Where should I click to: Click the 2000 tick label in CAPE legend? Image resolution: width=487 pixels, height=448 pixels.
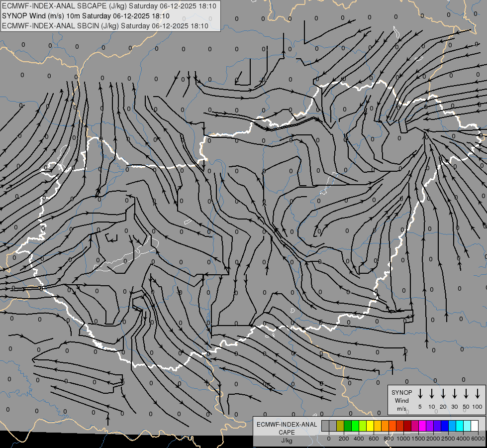pyautogui.click(x=433, y=439)
